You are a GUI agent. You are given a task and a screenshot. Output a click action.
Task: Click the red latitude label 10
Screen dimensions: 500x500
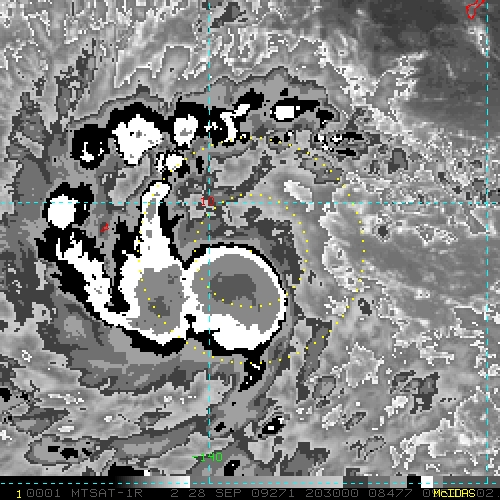[207, 201]
